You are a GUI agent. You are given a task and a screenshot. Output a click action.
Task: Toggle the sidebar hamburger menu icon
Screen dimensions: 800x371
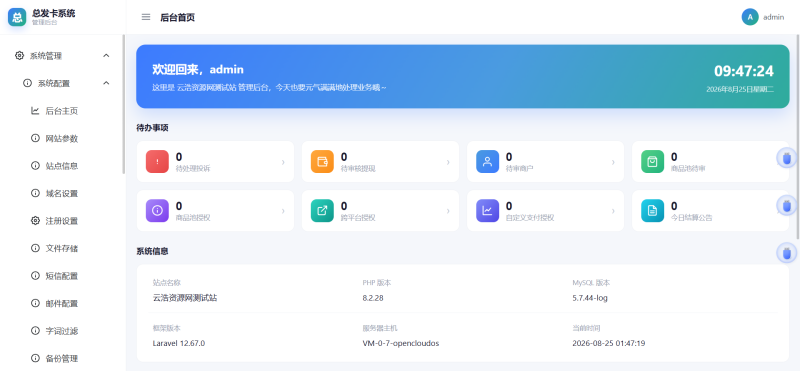146,17
